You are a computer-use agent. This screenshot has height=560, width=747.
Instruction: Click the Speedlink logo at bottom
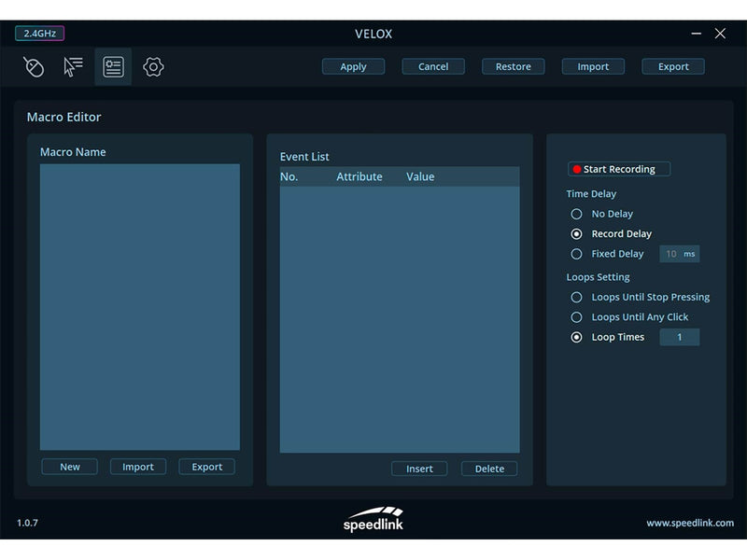pyautogui.click(x=373, y=519)
